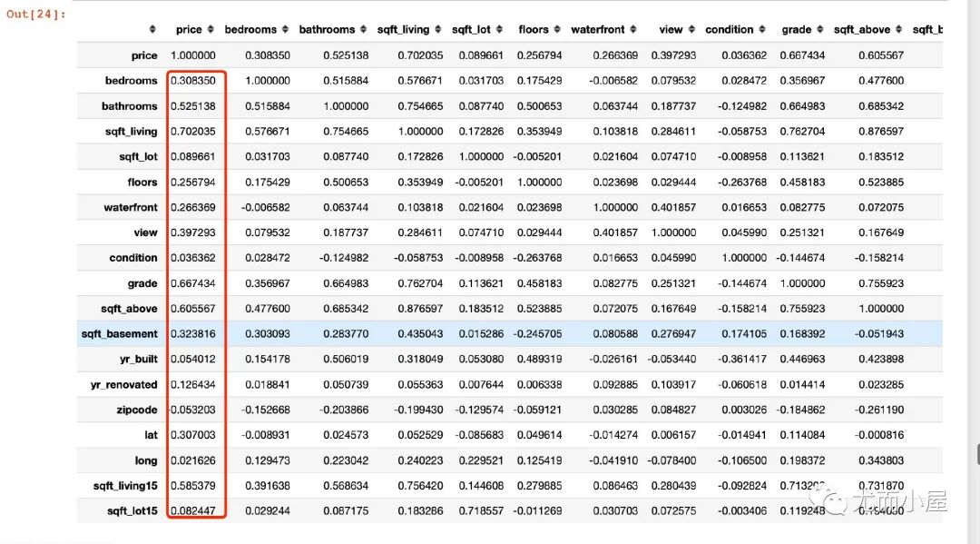980x544 pixels.
Task: Click the price row label
Action: pos(144,55)
